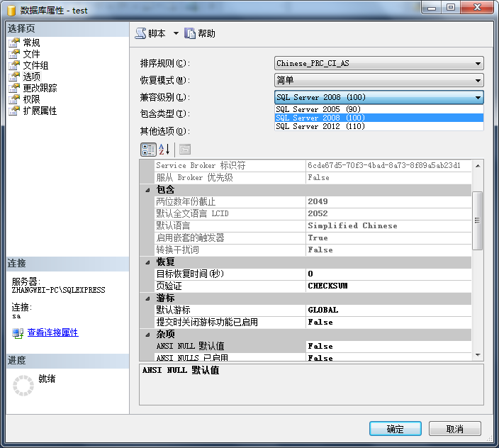This screenshot has height=448, width=499.
Task: Toggle the 兼容级别 compatibility level dropdown
Action: [379, 97]
